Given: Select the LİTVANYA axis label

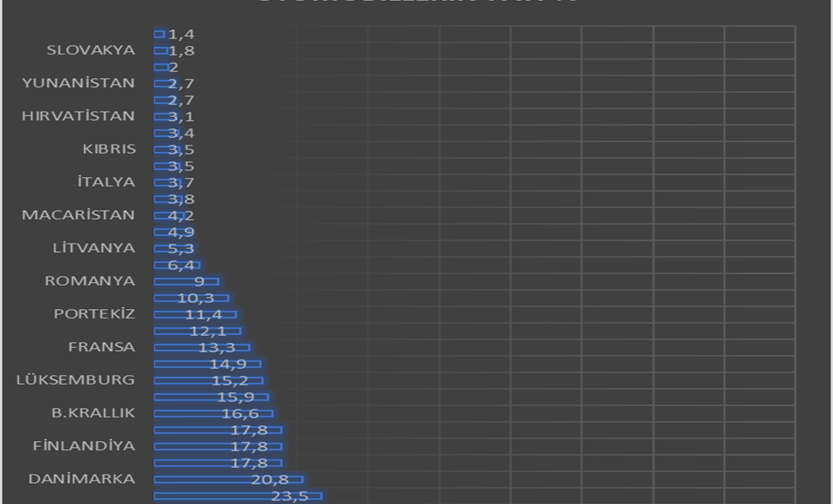Looking at the screenshot, I should pos(93,248).
